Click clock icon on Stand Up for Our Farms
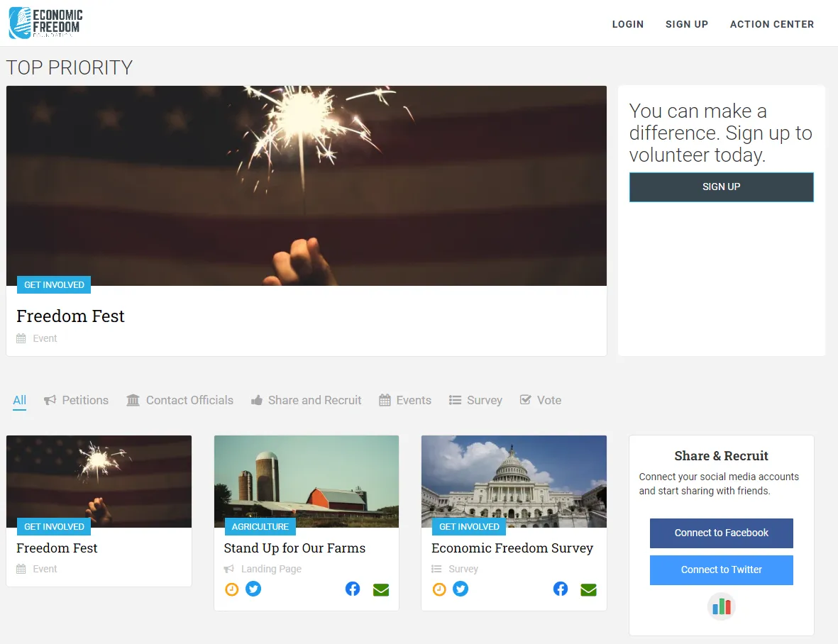The height and width of the screenshot is (644, 838). (x=231, y=589)
